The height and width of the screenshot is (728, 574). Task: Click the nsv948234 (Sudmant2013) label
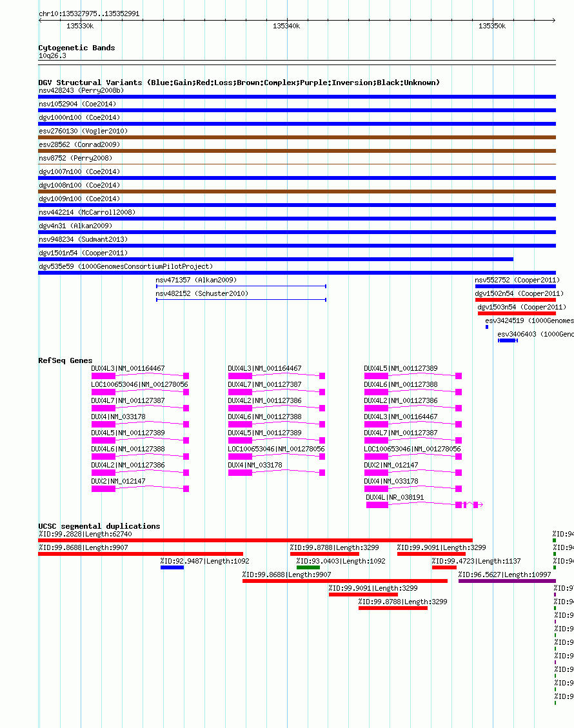[83, 239]
